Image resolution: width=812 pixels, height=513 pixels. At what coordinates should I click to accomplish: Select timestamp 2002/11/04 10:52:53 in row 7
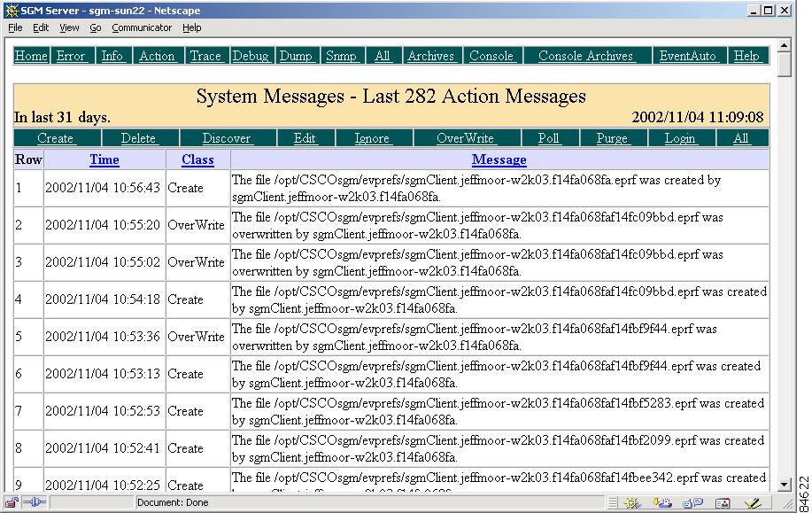pyautogui.click(x=103, y=411)
